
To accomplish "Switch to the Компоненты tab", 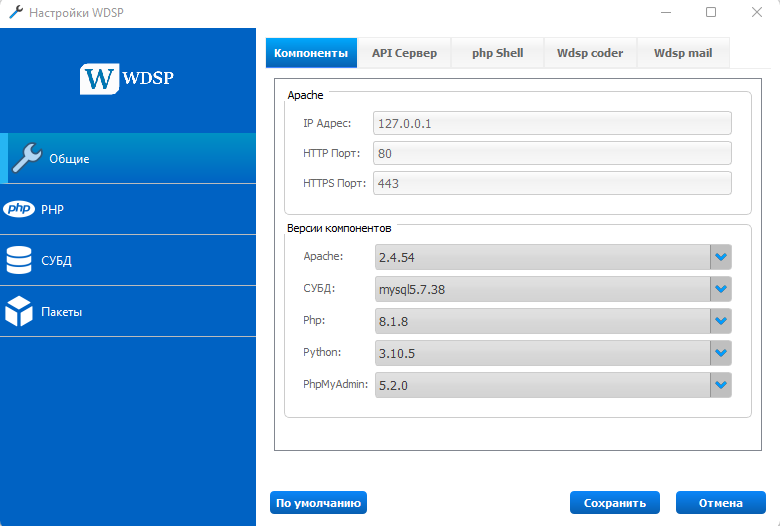I will [311, 53].
